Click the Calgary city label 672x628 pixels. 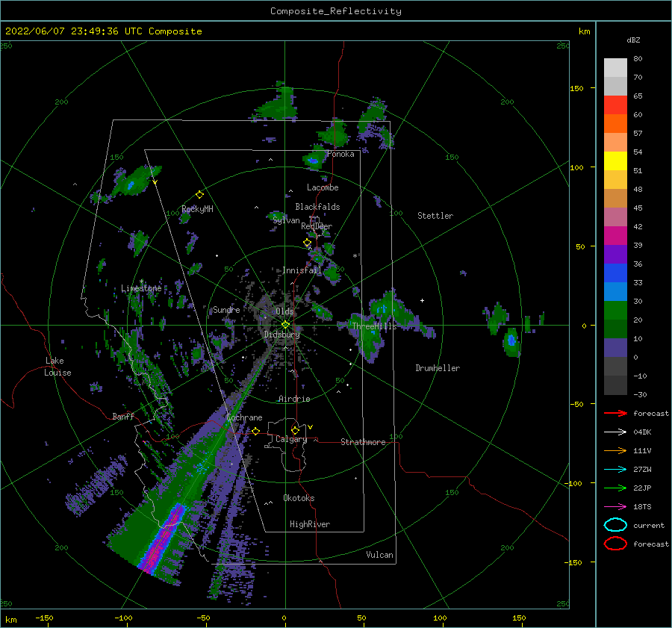coord(291,439)
